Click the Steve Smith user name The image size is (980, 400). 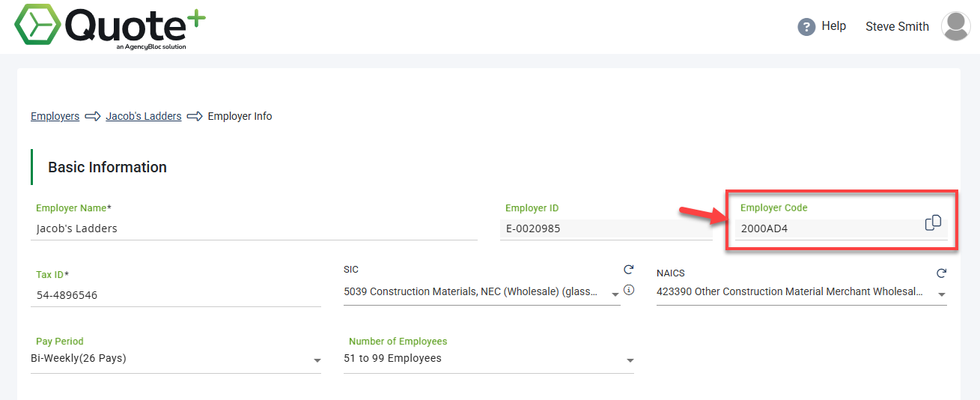[897, 26]
